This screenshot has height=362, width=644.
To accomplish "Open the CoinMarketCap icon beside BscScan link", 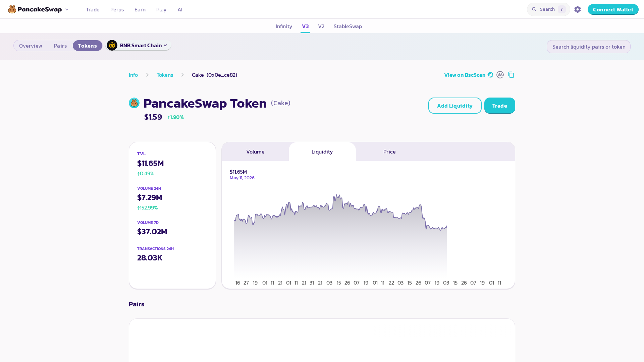I will 500,75.
